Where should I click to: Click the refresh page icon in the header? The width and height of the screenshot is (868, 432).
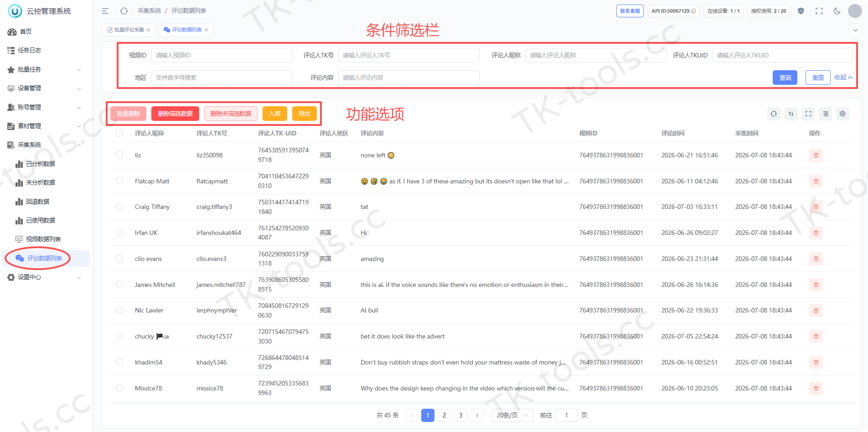(124, 11)
